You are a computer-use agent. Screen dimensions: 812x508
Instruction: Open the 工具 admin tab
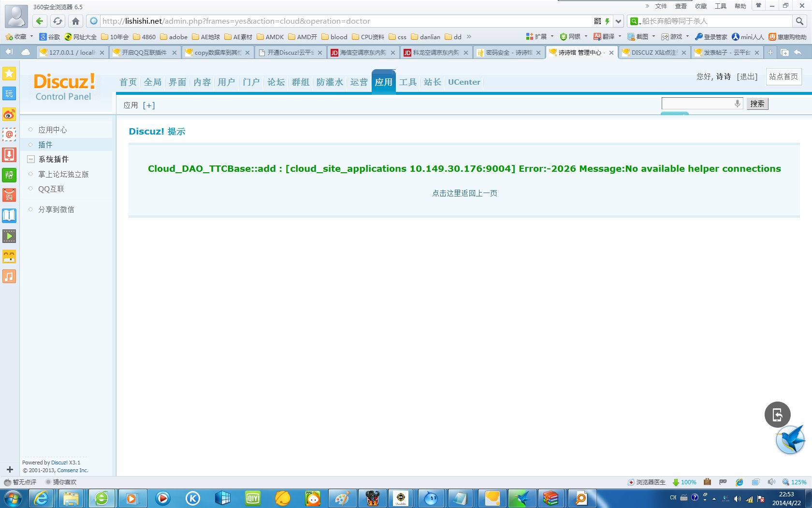coord(408,82)
